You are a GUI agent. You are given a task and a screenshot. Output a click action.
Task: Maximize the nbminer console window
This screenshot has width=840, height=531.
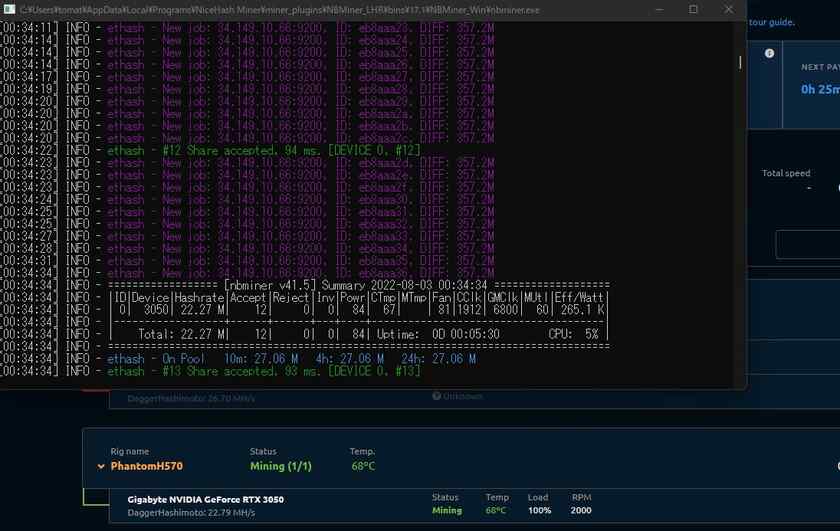click(693, 10)
